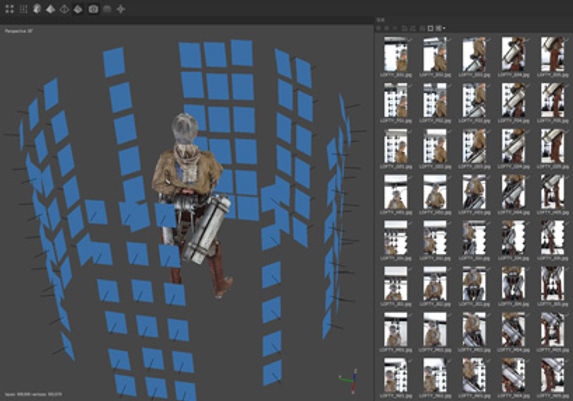Select the fourth thumbnail in the seventh row

pyautogui.click(x=513, y=329)
